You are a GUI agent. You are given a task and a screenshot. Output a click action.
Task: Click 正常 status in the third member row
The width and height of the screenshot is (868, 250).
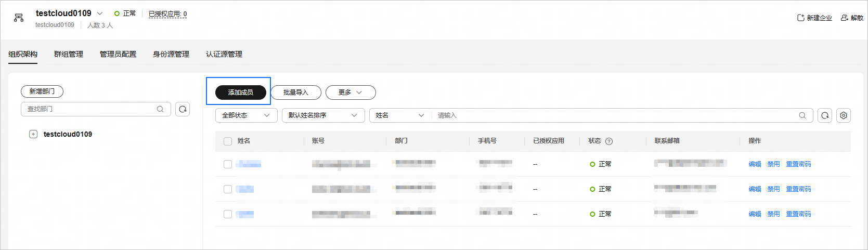(601, 214)
